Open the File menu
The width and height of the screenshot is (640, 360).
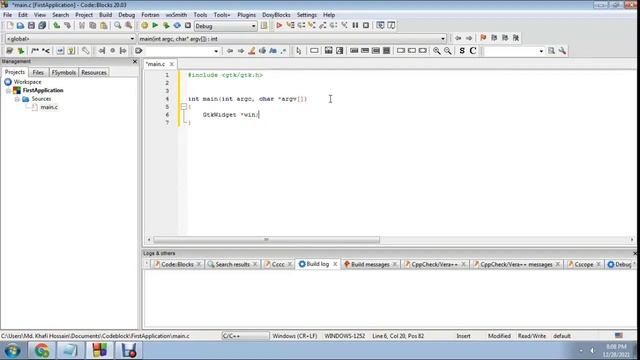click(x=7, y=15)
